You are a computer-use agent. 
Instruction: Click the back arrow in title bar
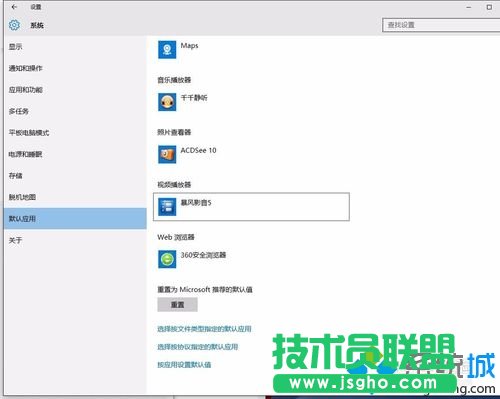point(14,7)
